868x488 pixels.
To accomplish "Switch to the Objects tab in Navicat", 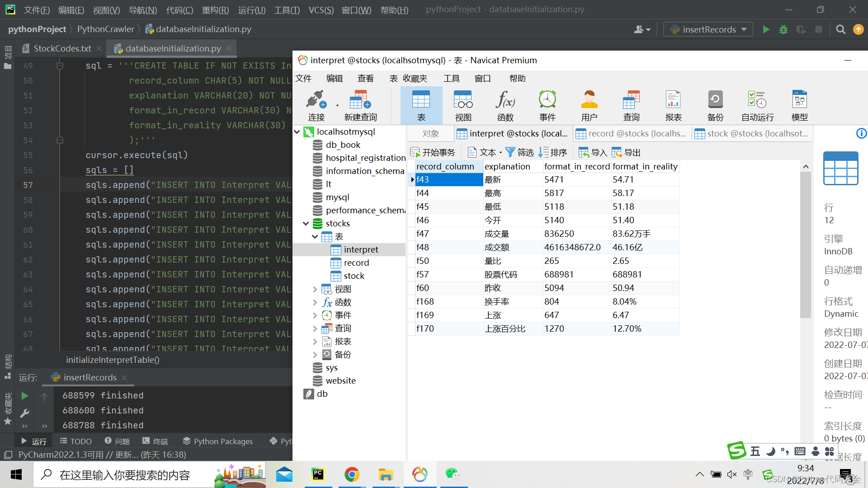I will pyautogui.click(x=430, y=133).
